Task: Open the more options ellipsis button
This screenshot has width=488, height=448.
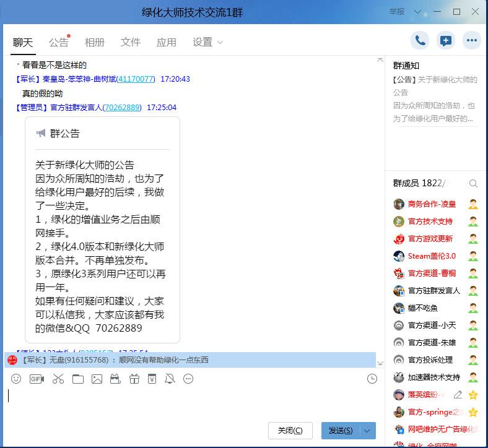Action: coord(472,40)
